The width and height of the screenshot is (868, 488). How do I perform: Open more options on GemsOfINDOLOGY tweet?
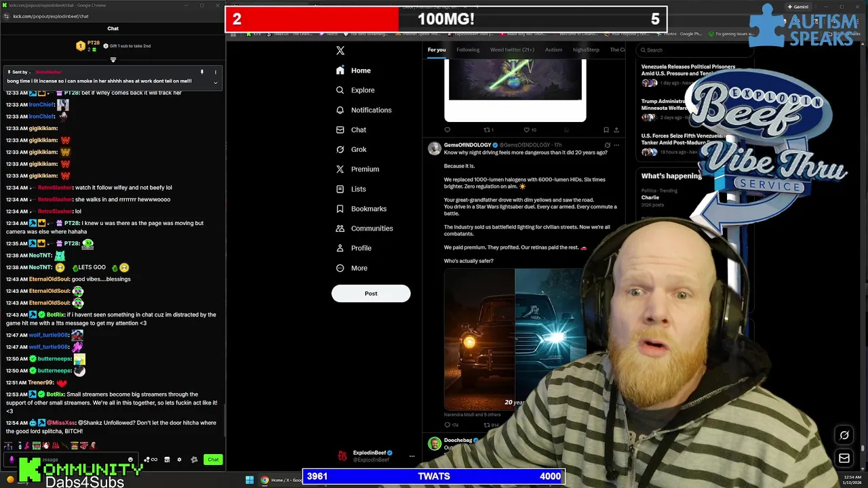click(616, 145)
